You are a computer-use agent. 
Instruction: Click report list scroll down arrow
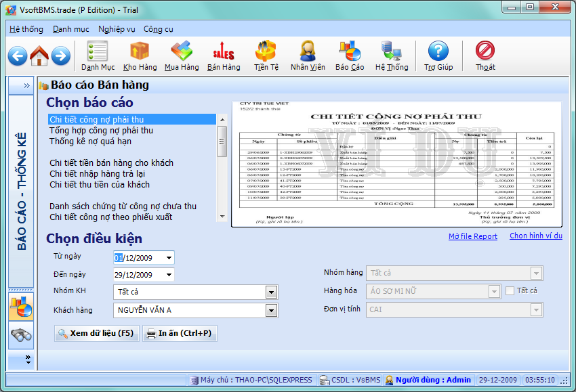click(222, 217)
